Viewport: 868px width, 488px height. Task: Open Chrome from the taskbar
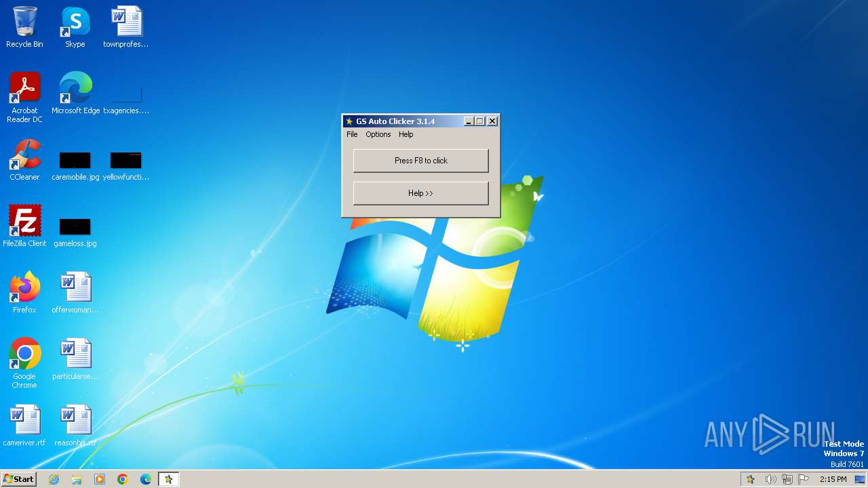tap(123, 479)
